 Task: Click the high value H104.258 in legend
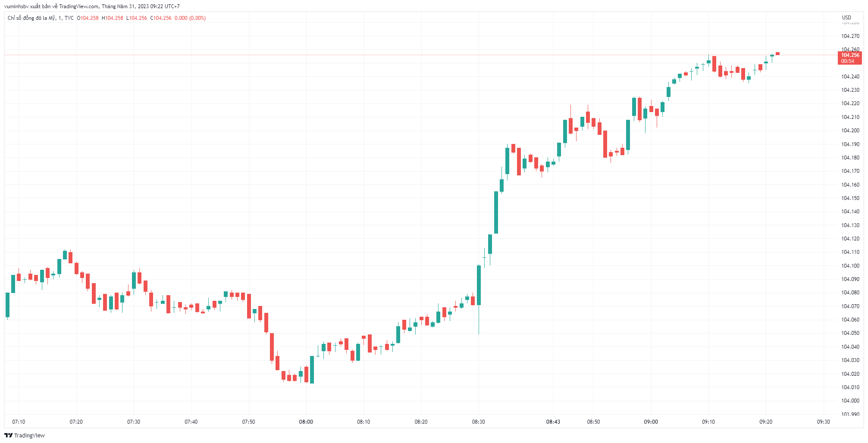[113, 18]
